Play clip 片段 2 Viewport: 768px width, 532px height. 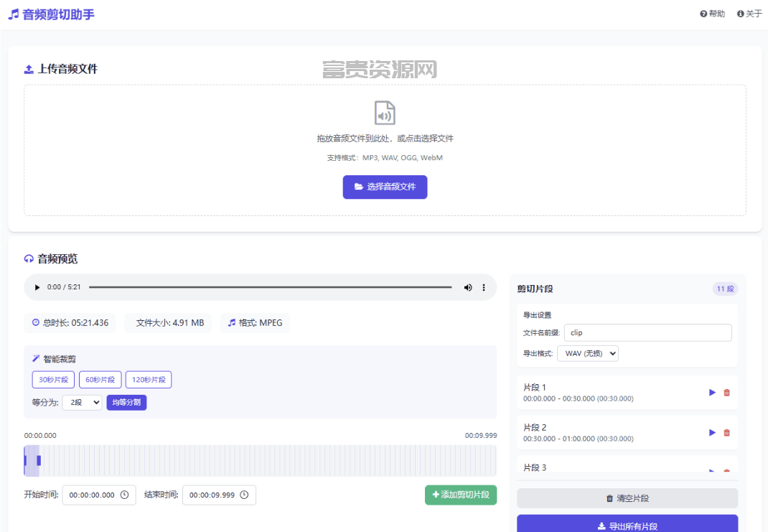click(712, 432)
